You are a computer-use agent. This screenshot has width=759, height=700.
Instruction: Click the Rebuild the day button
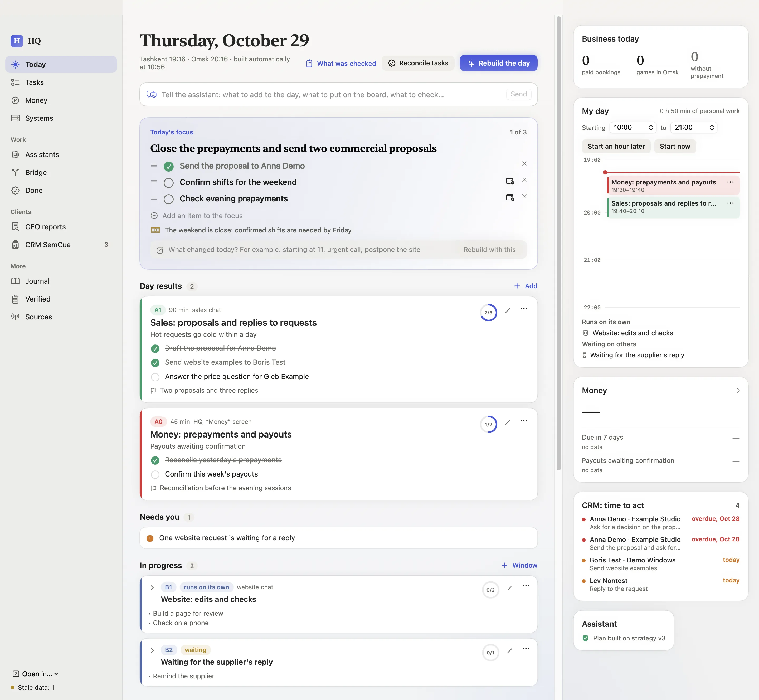click(498, 63)
